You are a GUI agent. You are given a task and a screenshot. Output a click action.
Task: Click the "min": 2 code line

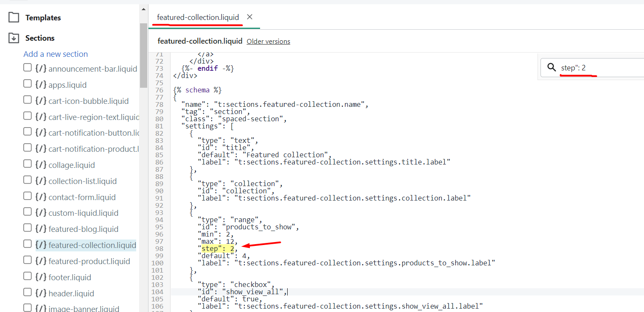216,234
